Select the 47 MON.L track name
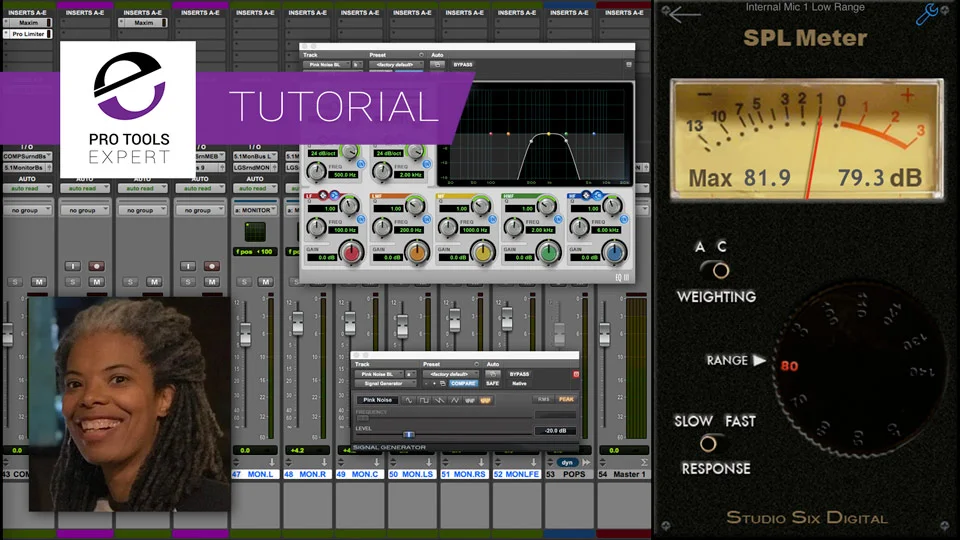This screenshot has height=540, width=960. point(255,474)
